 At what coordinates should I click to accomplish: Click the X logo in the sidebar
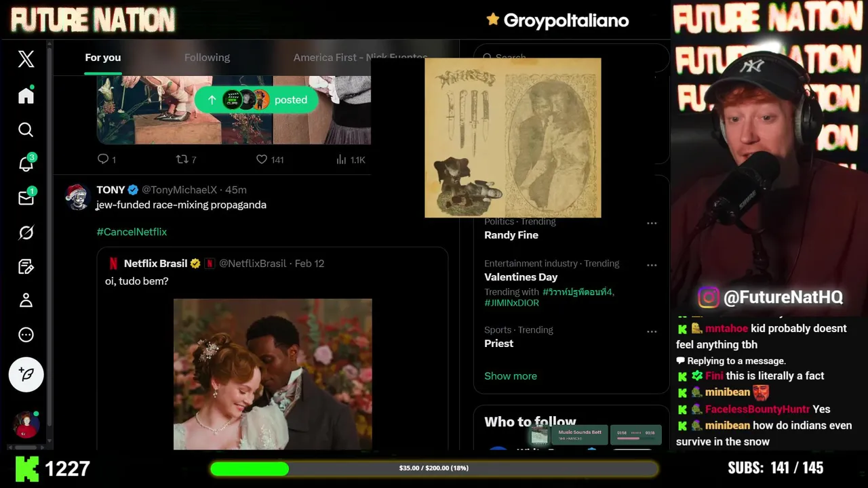point(26,59)
